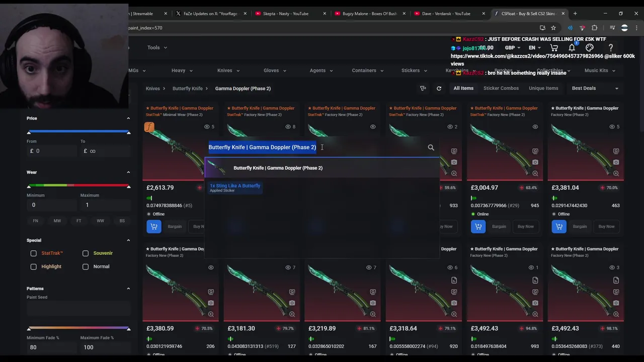Collapse the Patterns filter section
This screenshot has height=362, width=644.
click(128, 289)
